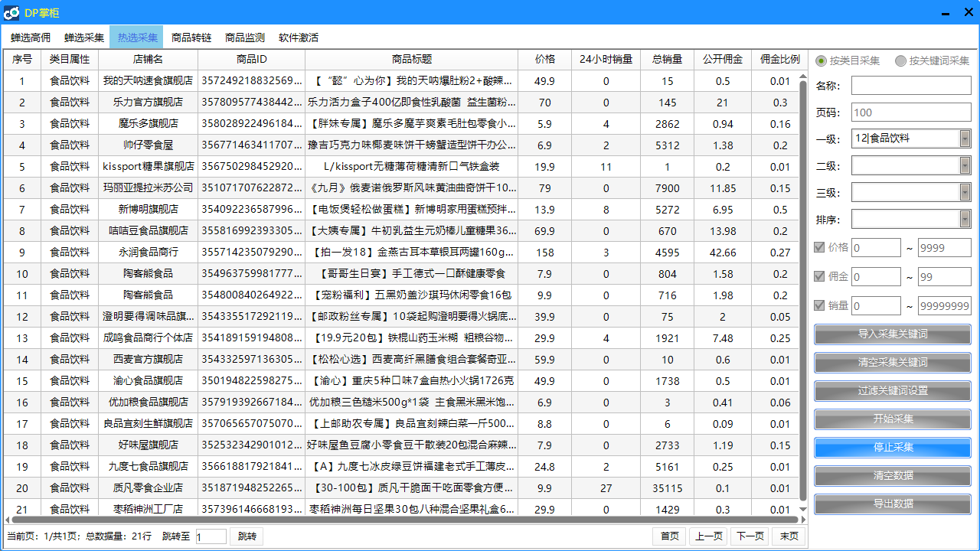Click 下一页 to go to next page
Image resolution: width=980 pixels, height=551 pixels.
point(749,536)
